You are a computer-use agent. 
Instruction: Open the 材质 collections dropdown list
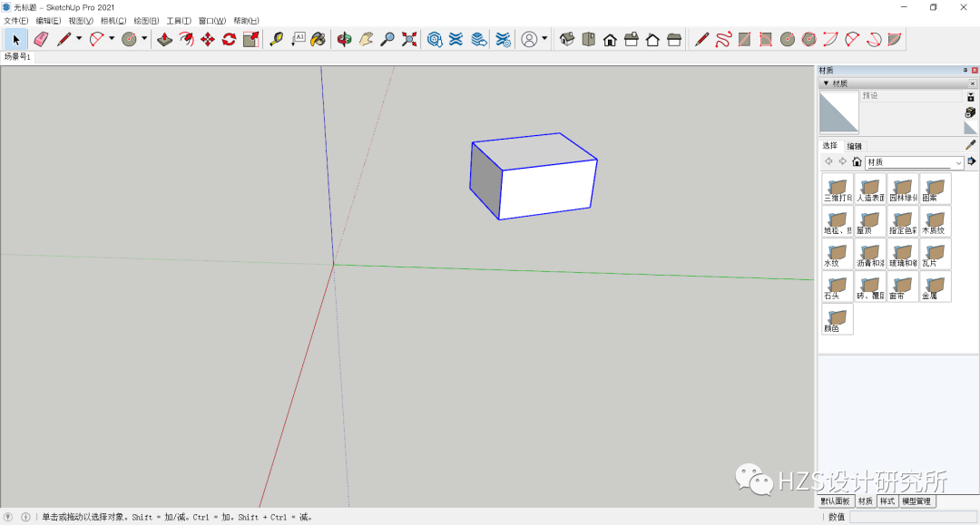click(958, 162)
